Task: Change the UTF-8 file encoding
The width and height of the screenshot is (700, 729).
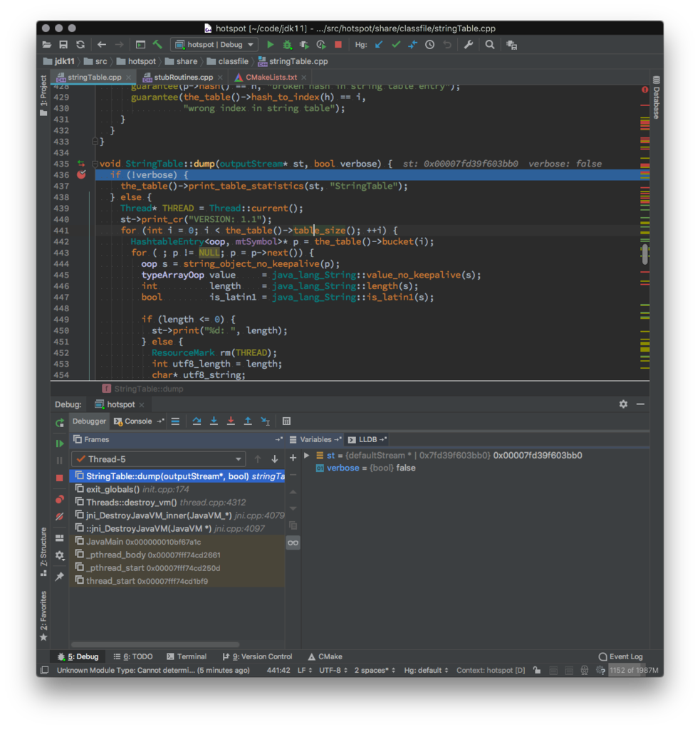Action: [x=334, y=670]
